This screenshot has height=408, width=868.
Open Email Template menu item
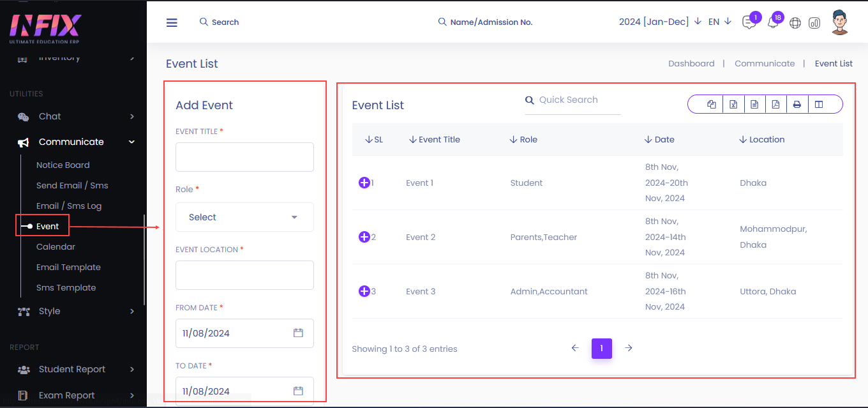click(x=68, y=267)
